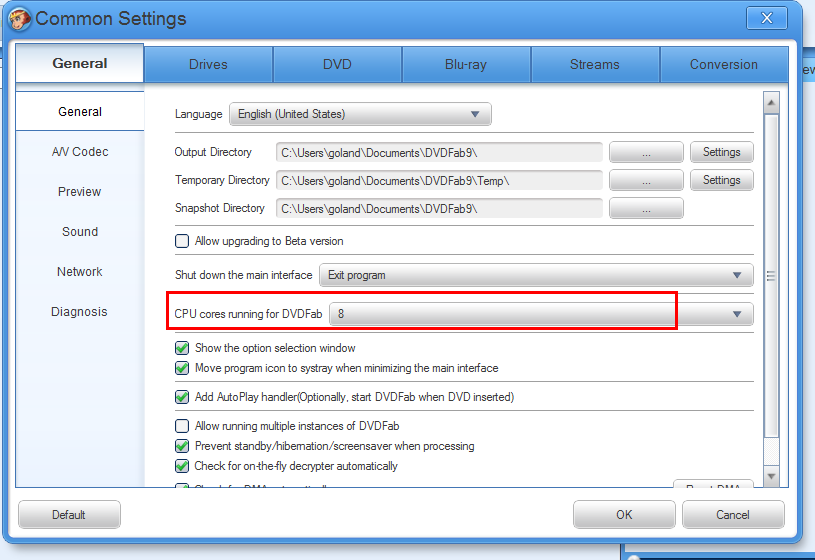Screen dimensions: 815x560
Task: Click the Default button
Action: coord(69,515)
